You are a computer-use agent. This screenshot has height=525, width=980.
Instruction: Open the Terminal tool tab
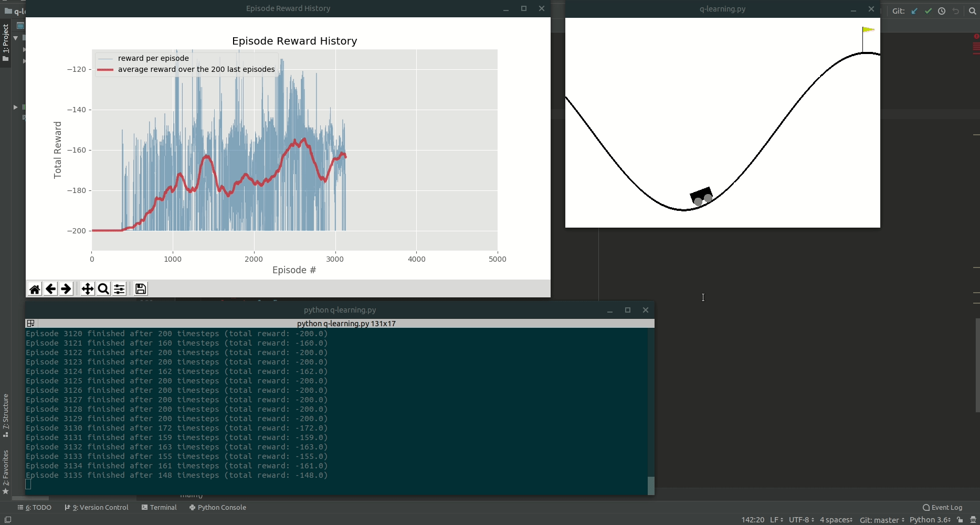(159, 507)
